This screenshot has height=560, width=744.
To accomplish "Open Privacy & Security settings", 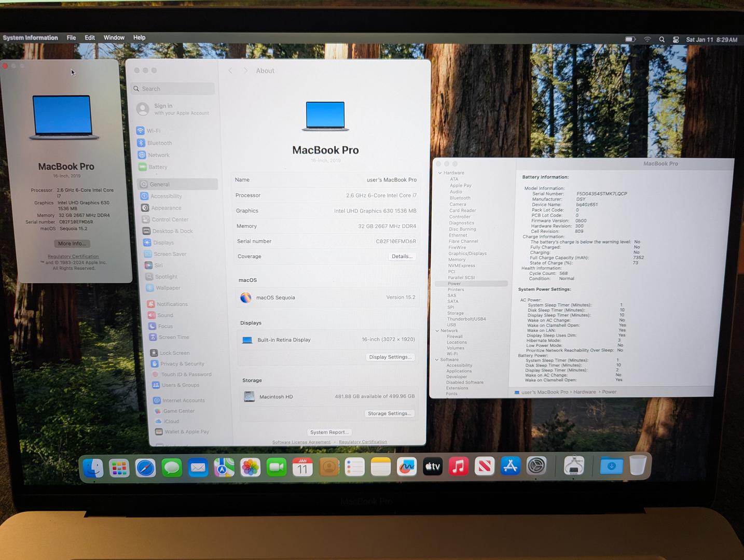I will 177,364.
